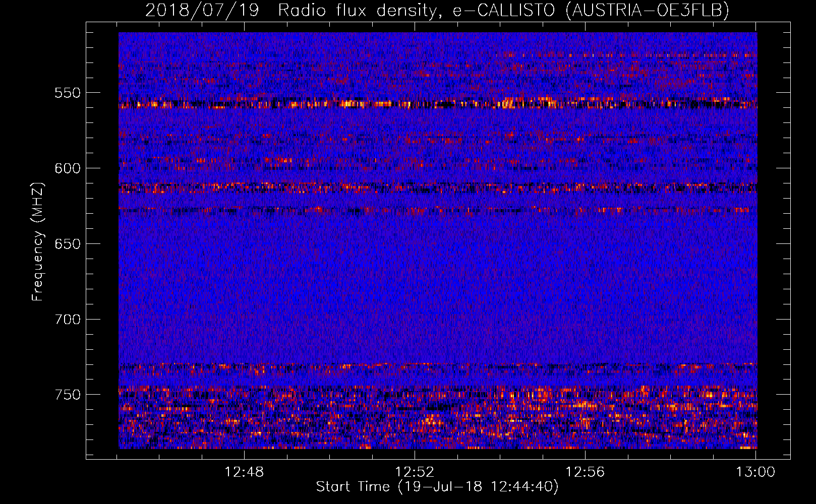
Task: Click the 12:56 time tick label
Action: point(585,472)
